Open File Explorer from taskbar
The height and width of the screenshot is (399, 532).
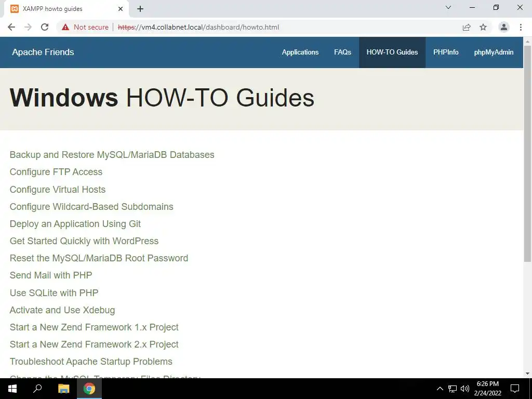pyautogui.click(x=63, y=389)
